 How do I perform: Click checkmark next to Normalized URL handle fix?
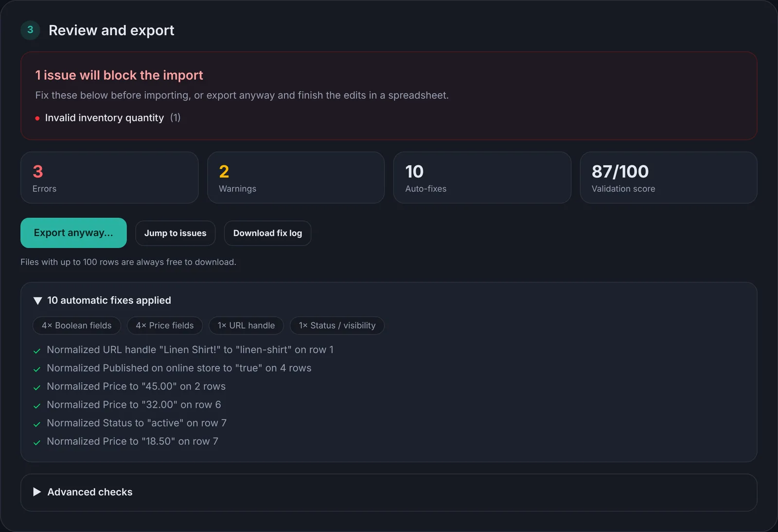pyautogui.click(x=37, y=351)
